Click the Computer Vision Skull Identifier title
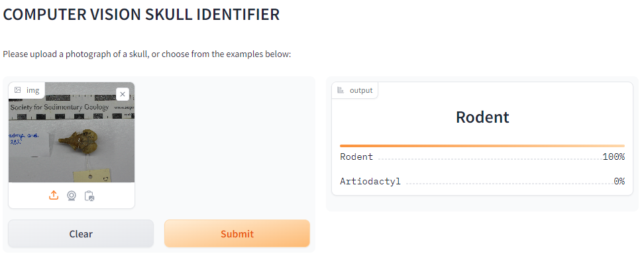Viewport: 644px width, 256px height. point(141,15)
